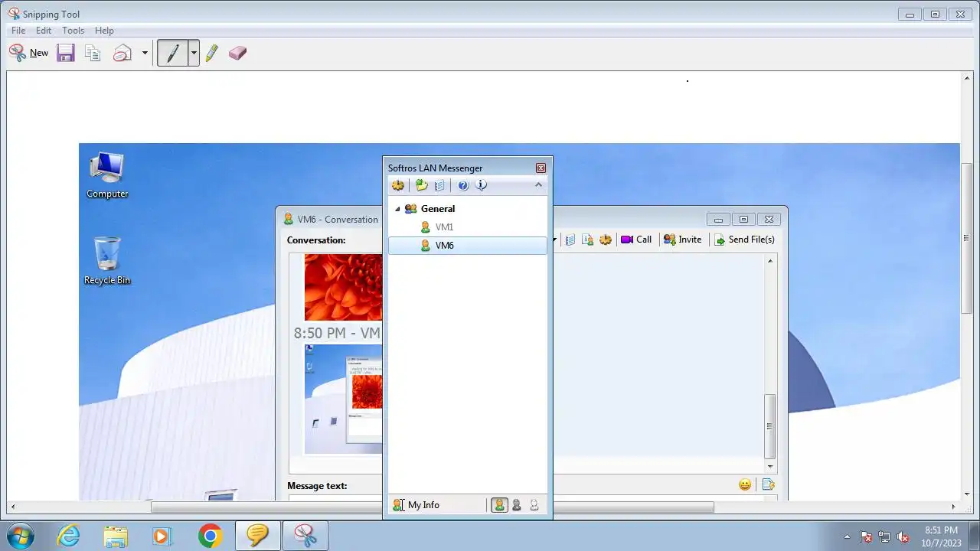The width and height of the screenshot is (980, 551).
Task: Select the Eraser tool
Action: coord(237,53)
